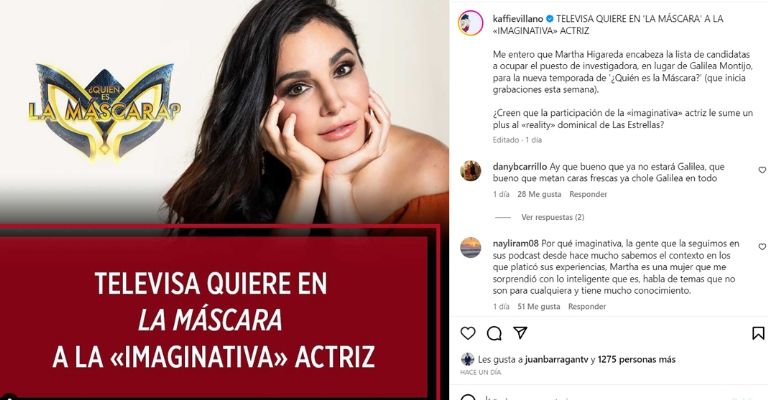
Task: Share the post via paper plane icon
Action: pos(520,333)
